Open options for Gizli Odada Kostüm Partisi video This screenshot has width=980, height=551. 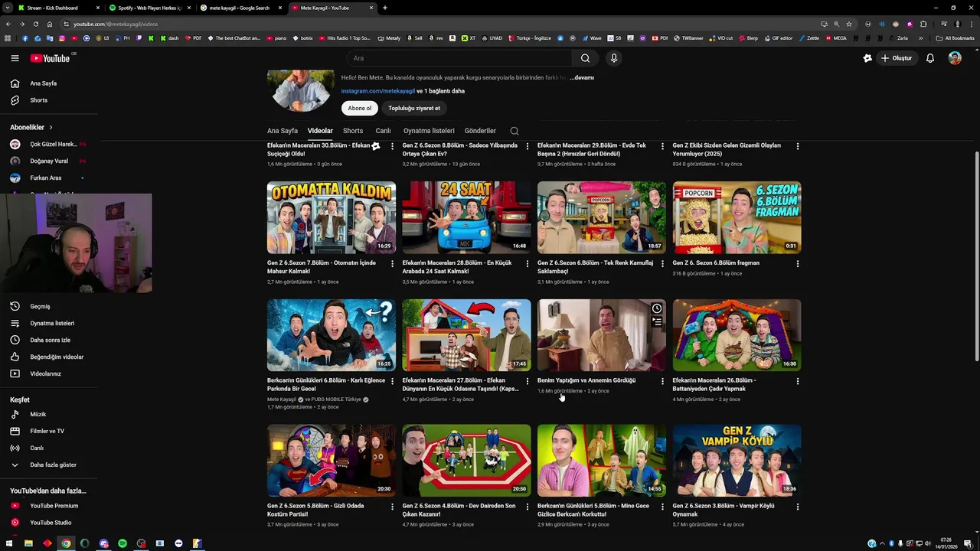pos(392,507)
